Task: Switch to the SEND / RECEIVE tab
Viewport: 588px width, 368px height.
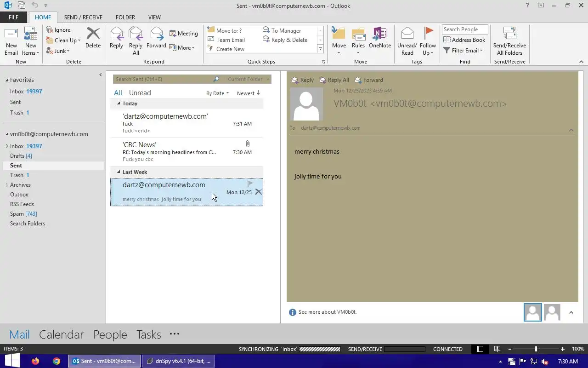Action: [83, 17]
